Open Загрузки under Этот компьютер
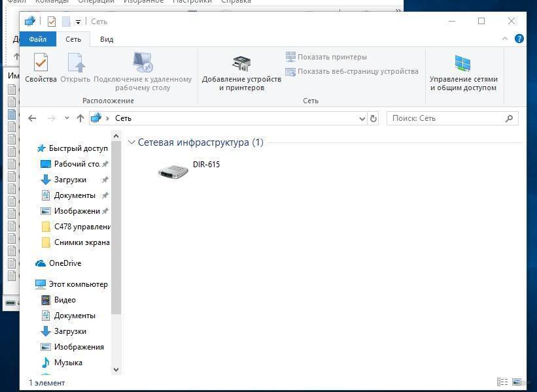This screenshot has width=537, height=392. pos(63,331)
